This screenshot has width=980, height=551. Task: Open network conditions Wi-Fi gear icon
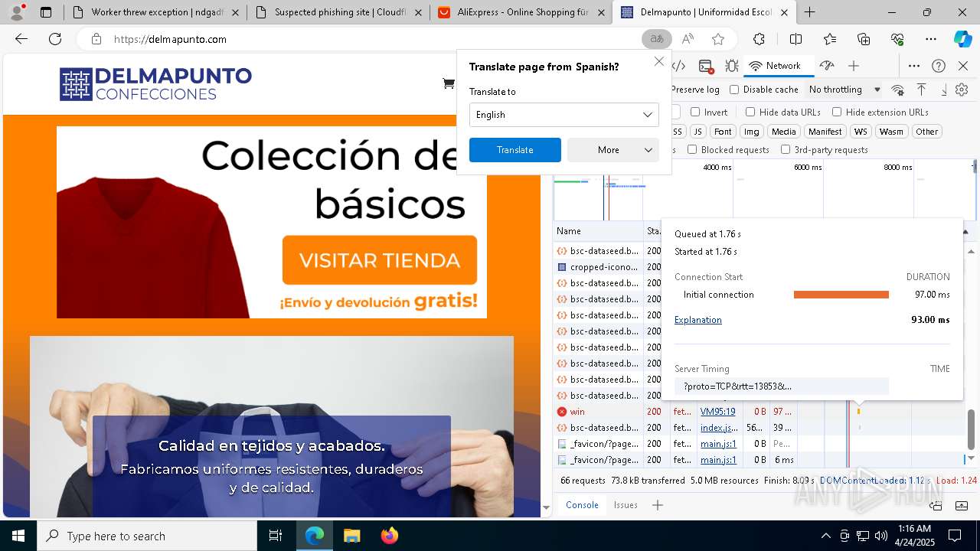click(898, 90)
